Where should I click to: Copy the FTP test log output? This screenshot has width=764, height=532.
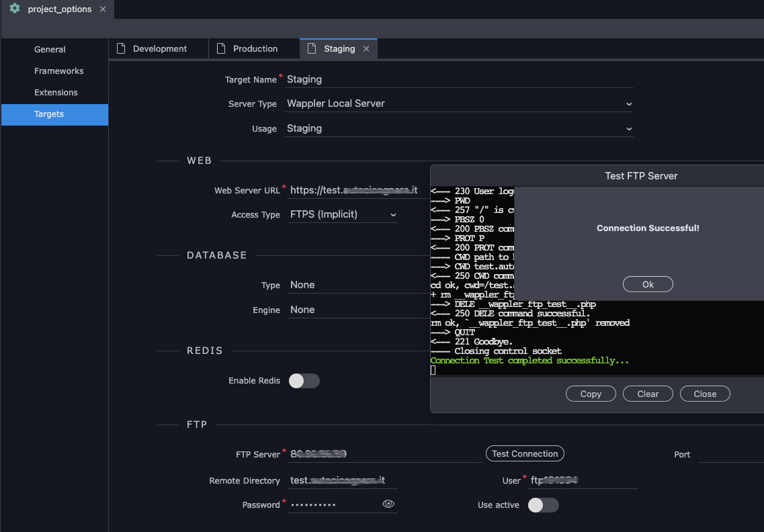click(591, 394)
